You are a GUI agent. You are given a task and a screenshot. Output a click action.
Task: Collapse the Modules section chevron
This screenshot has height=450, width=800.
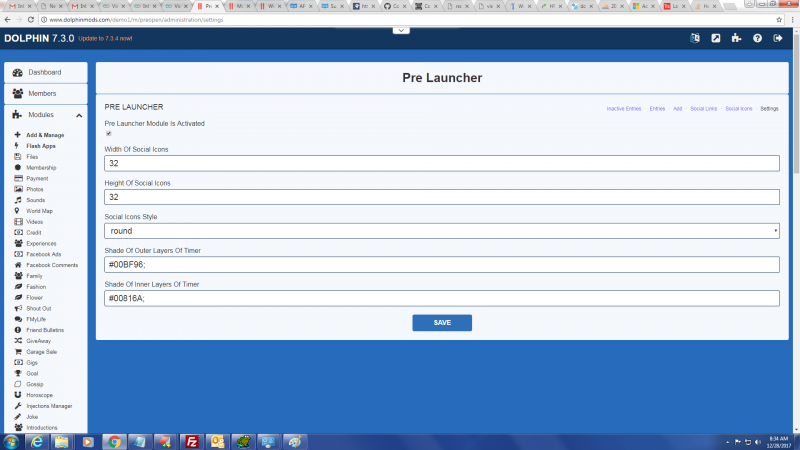coord(79,115)
